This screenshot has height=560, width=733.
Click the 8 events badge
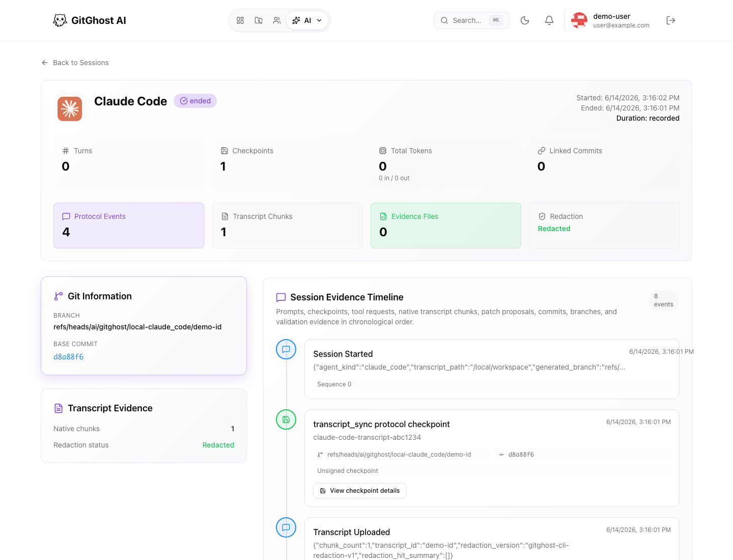pos(663,300)
